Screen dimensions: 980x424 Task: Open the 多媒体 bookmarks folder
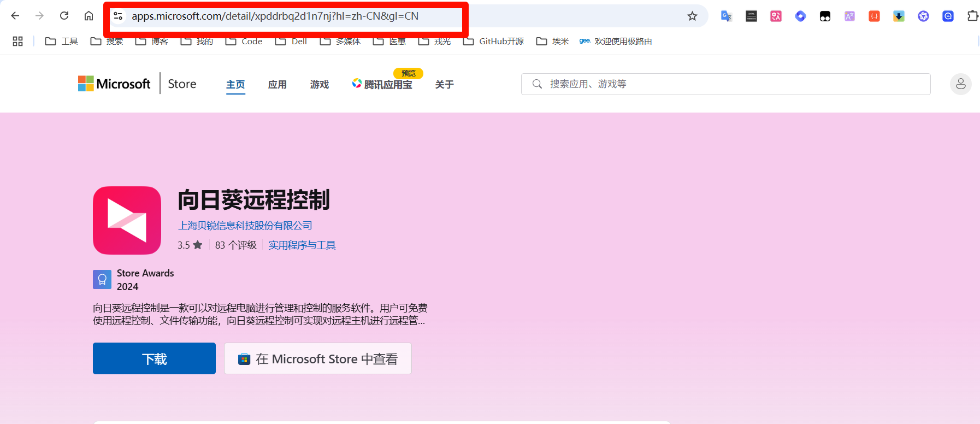click(340, 41)
